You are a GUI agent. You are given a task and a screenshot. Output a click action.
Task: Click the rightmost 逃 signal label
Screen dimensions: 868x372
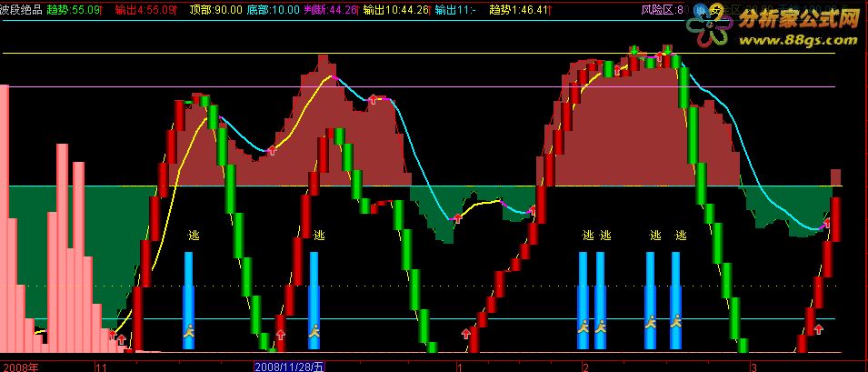[681, 236]
